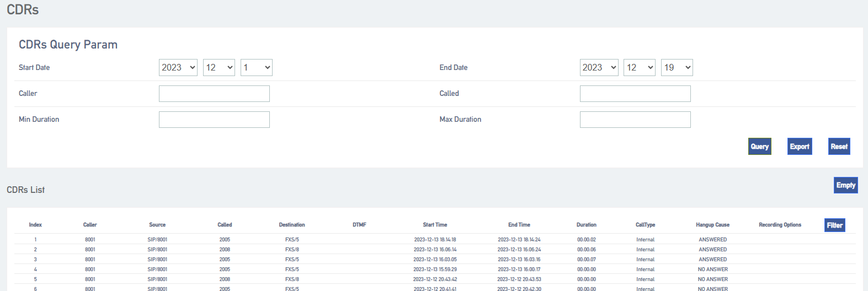Viewport: 868px width, 291px height.
Task: Open the End Date year dropdown
Action: click(599, 67)
